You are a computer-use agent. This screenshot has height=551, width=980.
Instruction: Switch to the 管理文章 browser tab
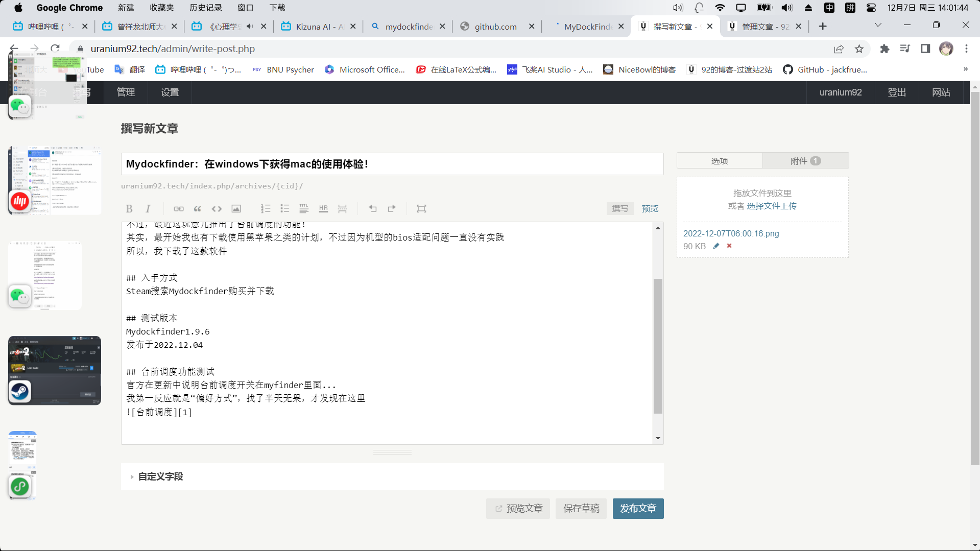[765, 27]
